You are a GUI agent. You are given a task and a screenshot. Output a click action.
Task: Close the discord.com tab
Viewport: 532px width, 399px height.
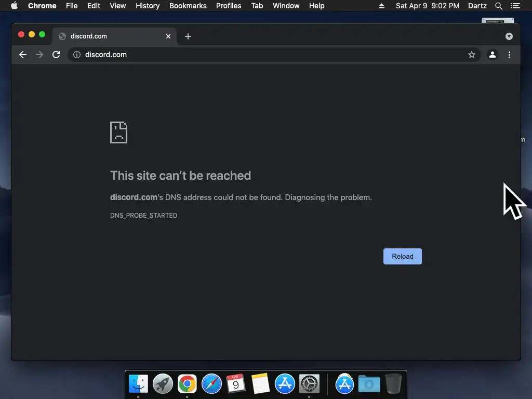(168, 36)
